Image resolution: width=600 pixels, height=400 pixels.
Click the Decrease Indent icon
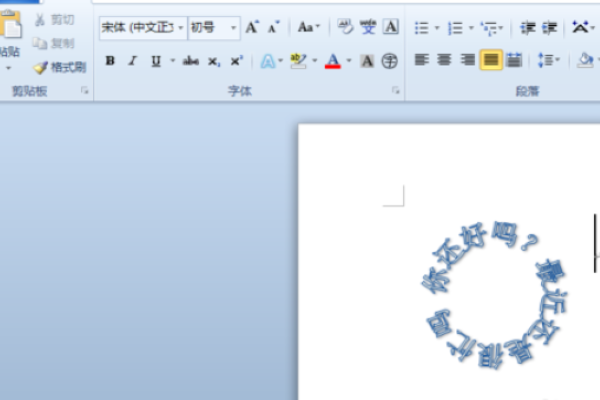[x=527, y=28]
